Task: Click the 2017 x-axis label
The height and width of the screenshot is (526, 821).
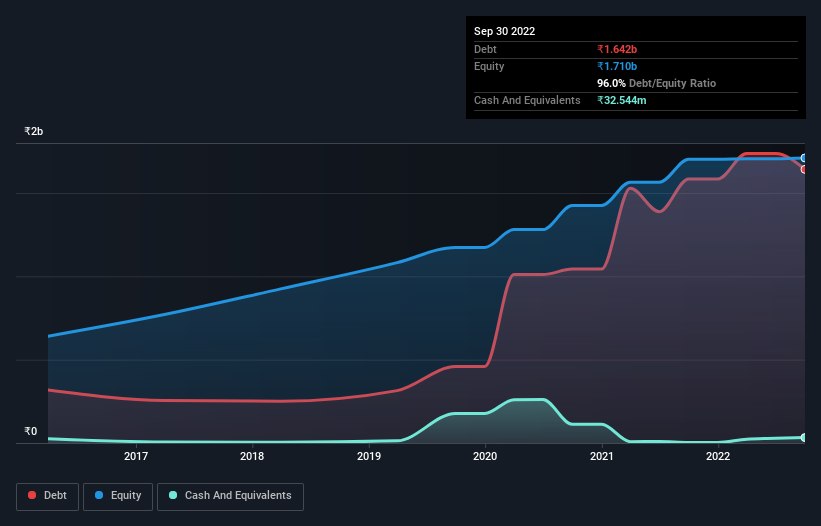Action: (x=136, y=456)
